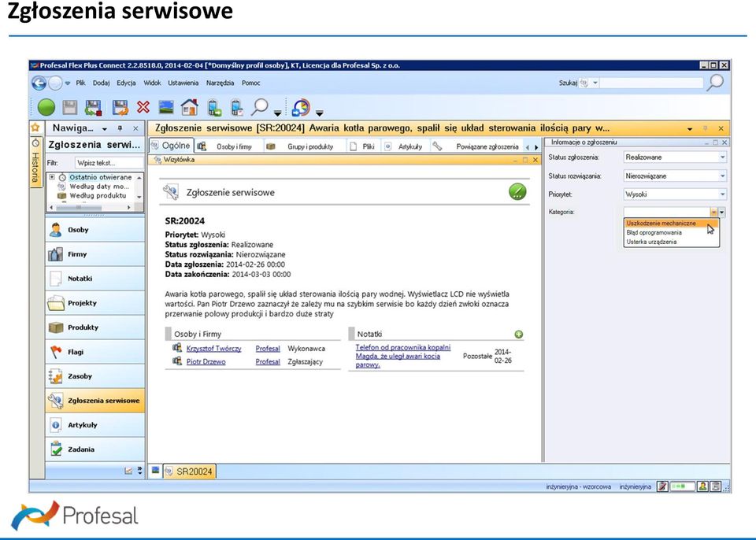Click the user icon in the status bar

pyautogui.click(x=703, y=486)
